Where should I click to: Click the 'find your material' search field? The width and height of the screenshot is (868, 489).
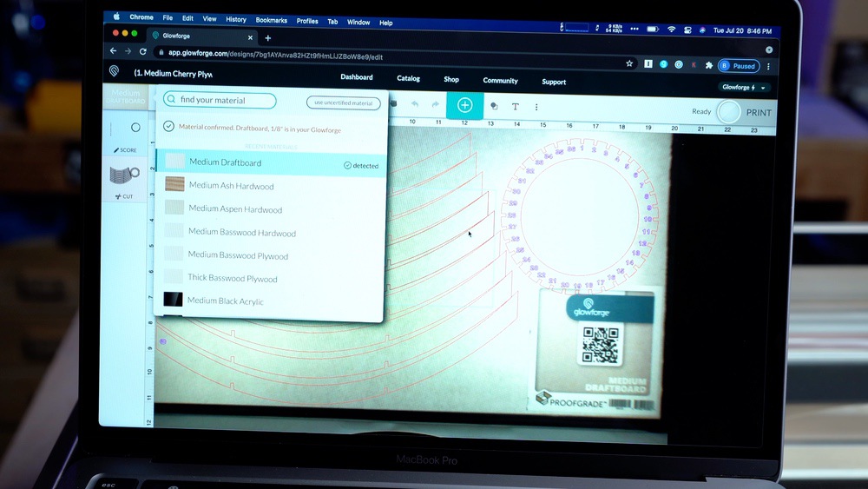pos(220,100)
